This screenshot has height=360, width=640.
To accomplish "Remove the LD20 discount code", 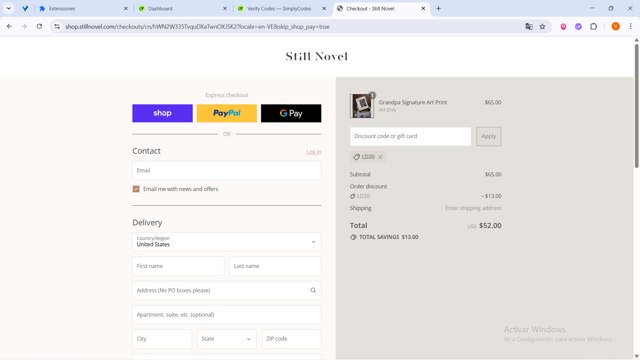I will 380,157.
